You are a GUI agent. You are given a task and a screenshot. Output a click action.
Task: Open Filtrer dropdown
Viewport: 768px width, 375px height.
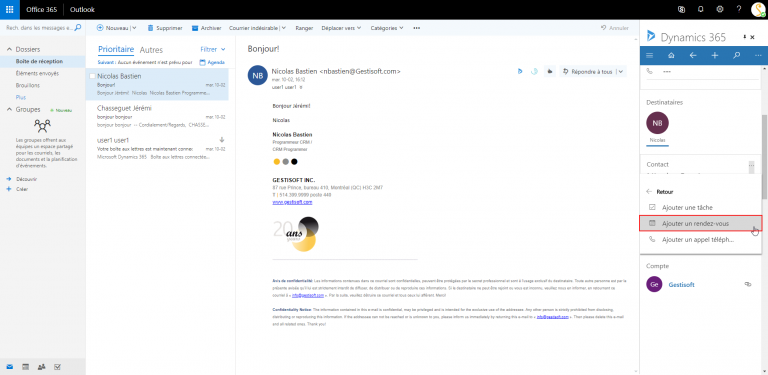[x=213, y=49]
